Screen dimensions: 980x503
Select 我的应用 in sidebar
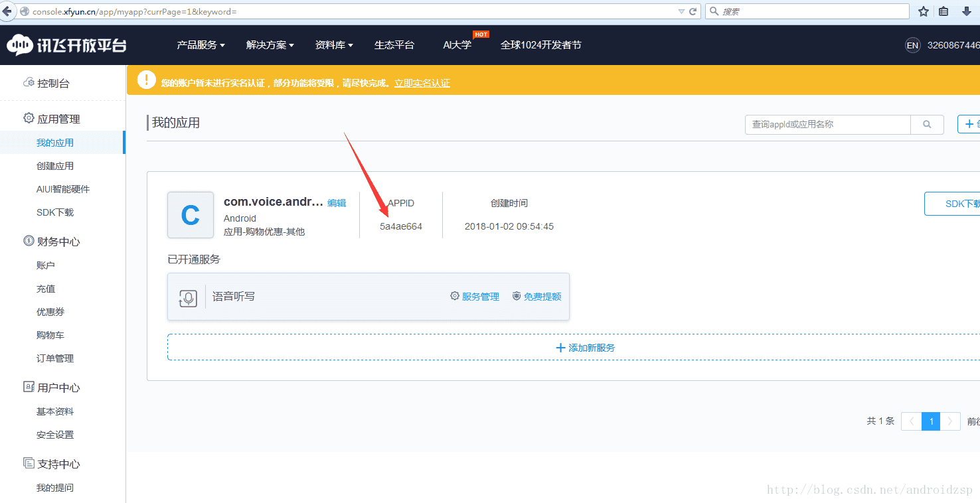[x=55, y=143]
